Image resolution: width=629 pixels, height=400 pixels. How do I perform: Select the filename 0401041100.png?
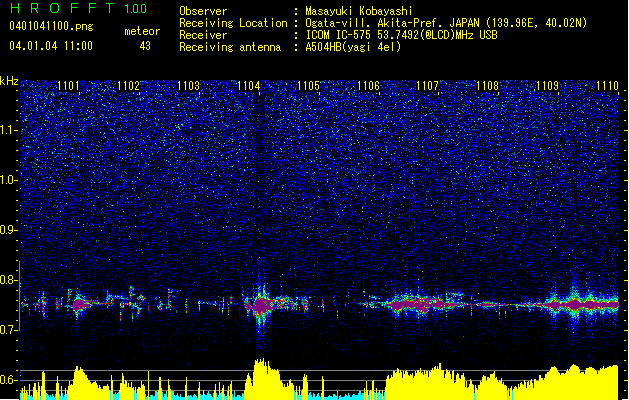click(x=51, y=26)
